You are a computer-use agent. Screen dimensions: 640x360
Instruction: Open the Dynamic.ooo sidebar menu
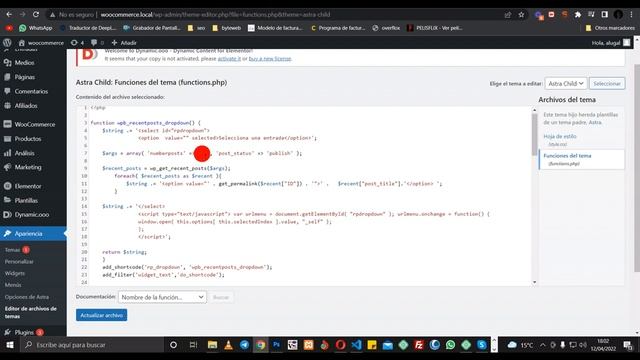(x=31, y=214)
